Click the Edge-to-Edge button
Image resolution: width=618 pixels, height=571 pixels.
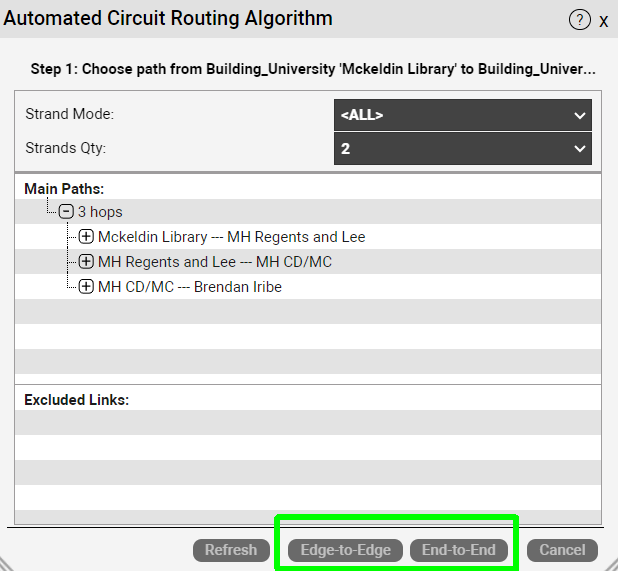click(x=345, y=549)
